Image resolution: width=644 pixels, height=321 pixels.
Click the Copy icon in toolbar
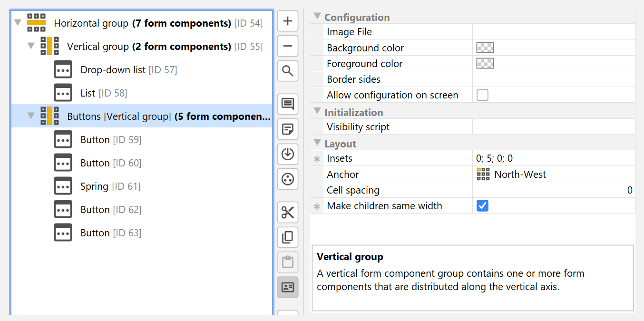pos(288,237)
